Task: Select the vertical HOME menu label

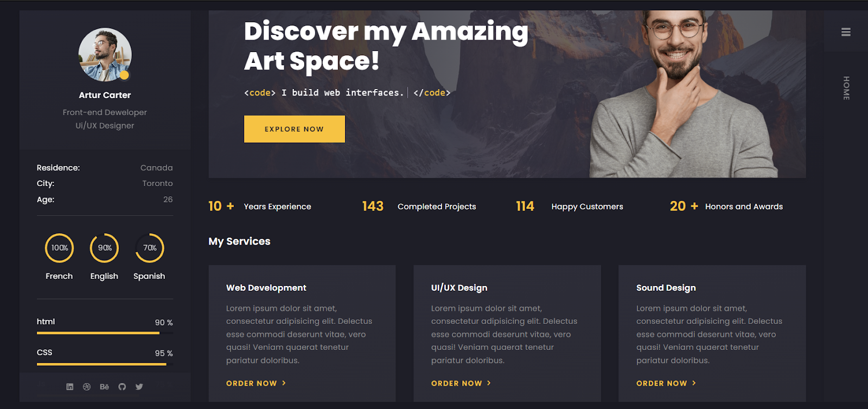Action: click(846, 88)
